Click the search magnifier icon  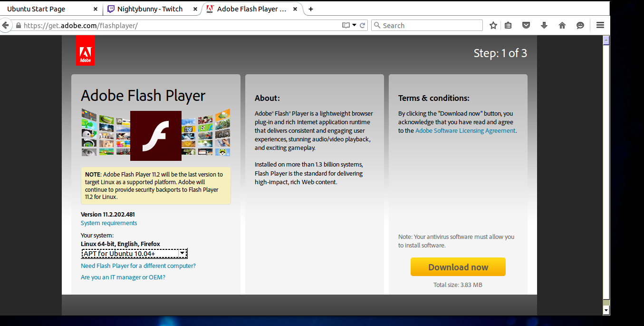[377, 25]
